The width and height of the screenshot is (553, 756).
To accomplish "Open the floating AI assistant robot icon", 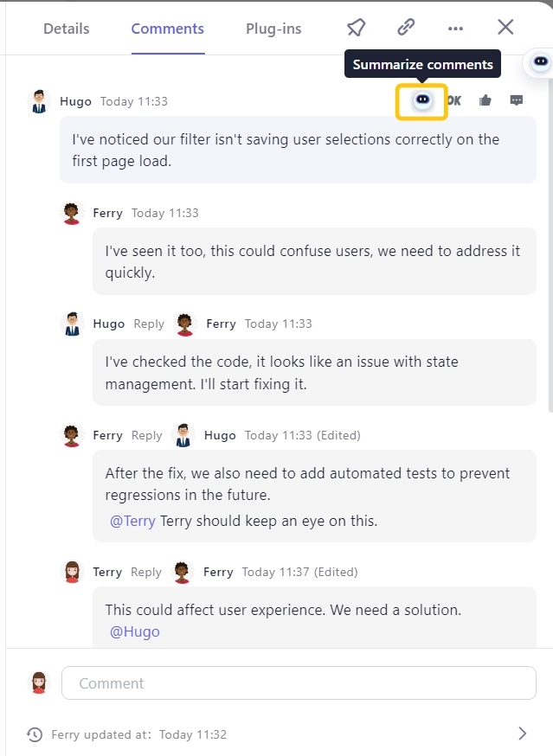I will [541, 62].
